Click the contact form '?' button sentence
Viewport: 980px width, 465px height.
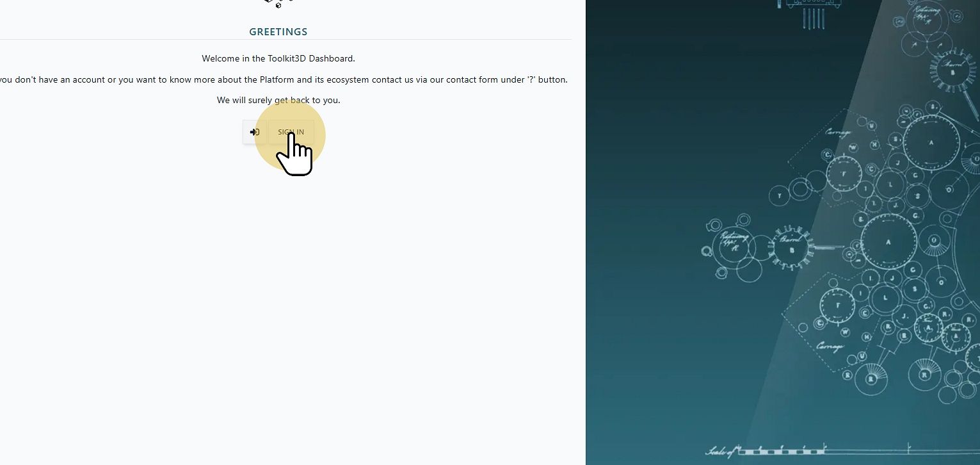284,79
